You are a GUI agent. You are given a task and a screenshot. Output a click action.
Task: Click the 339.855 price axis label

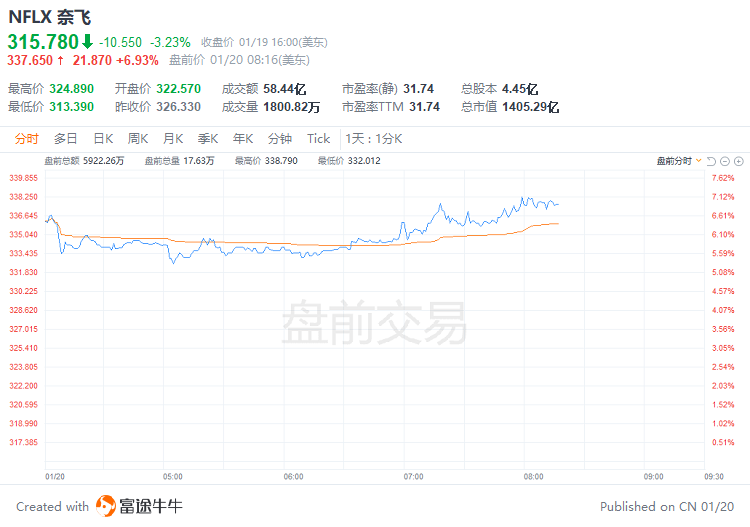(23, 178)
